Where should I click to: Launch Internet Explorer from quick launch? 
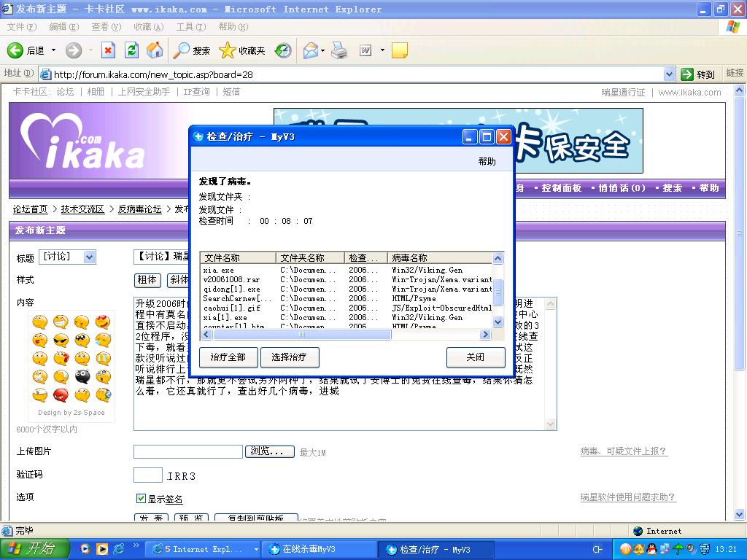(118, 549)
